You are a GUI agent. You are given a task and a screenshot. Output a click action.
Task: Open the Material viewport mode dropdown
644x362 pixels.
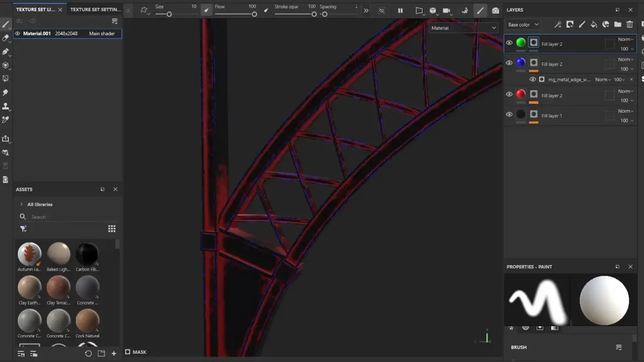click(464, 28)
